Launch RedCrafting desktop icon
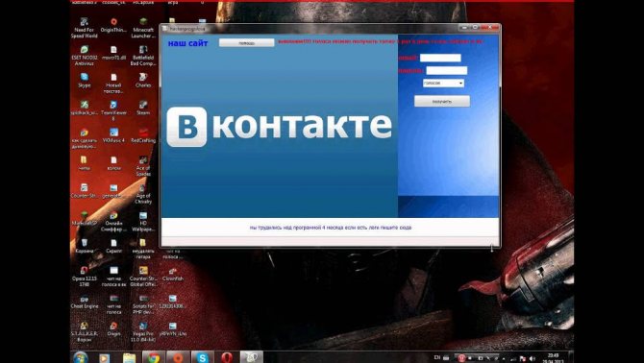This screenshot has width=644, height=363. tap(143, 135)
